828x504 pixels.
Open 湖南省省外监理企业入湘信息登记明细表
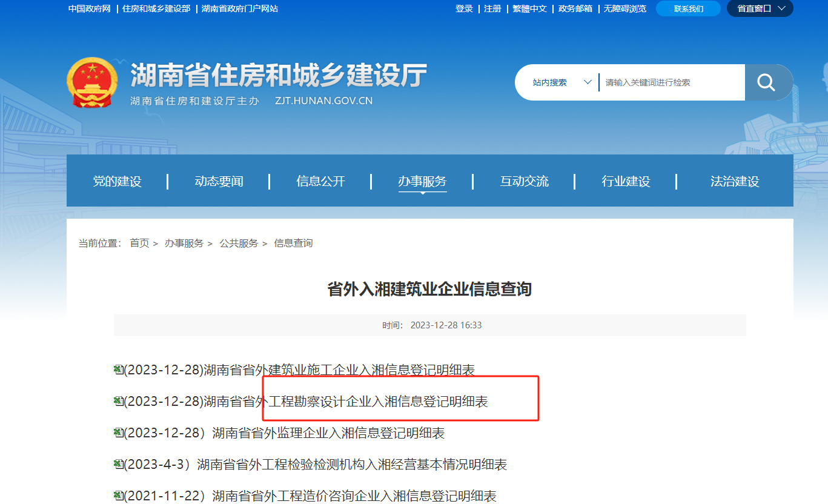point(284,433)
